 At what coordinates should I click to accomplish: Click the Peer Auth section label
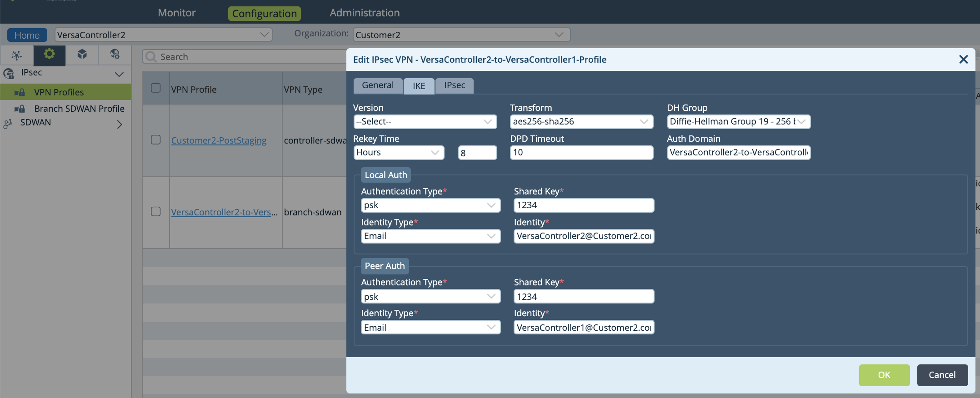pos(385,266)
